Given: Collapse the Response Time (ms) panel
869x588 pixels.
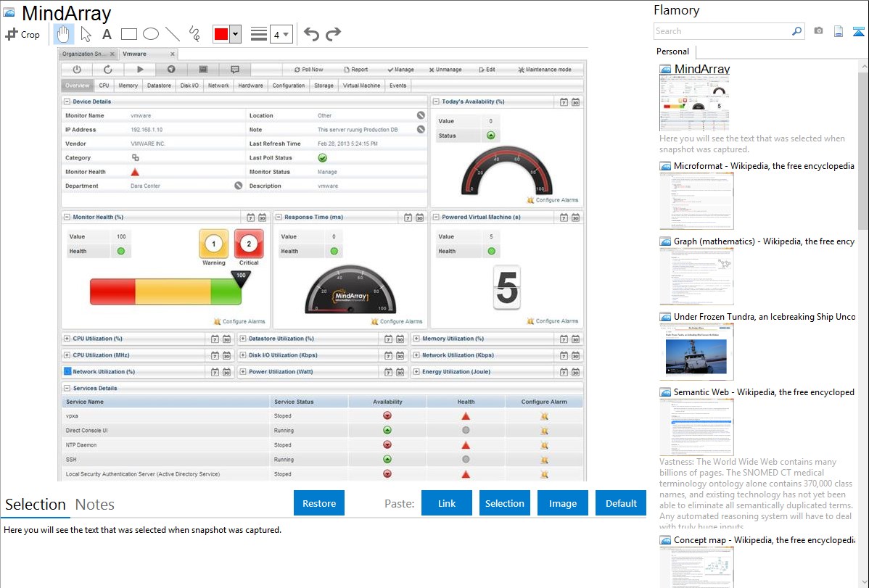Looking at the screenshot, I should [x=279, y=217].
